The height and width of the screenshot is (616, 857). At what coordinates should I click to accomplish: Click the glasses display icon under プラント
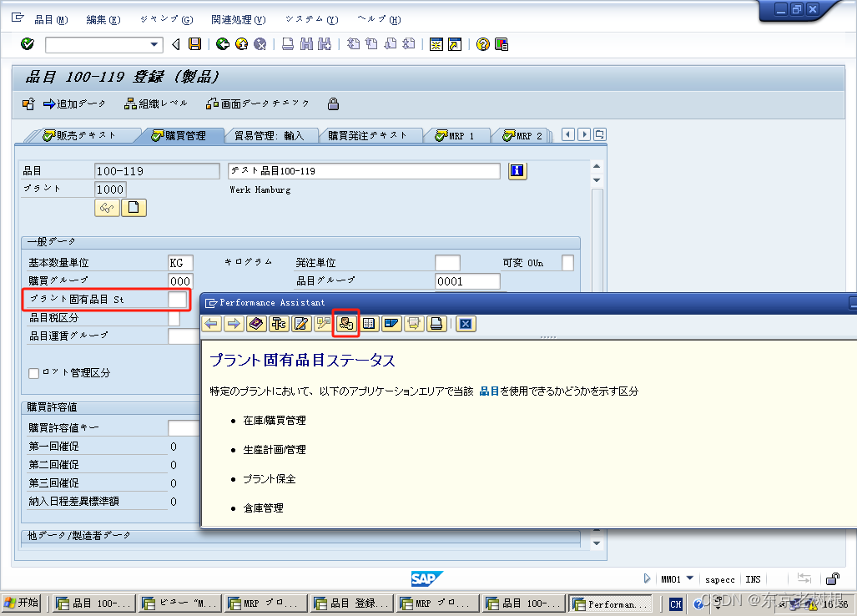click(107, 208)
